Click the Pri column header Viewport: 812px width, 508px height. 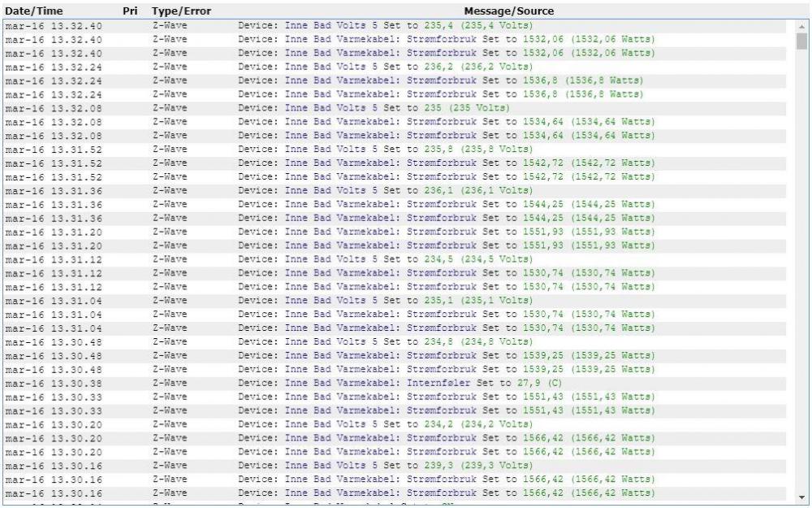(130, 11)
